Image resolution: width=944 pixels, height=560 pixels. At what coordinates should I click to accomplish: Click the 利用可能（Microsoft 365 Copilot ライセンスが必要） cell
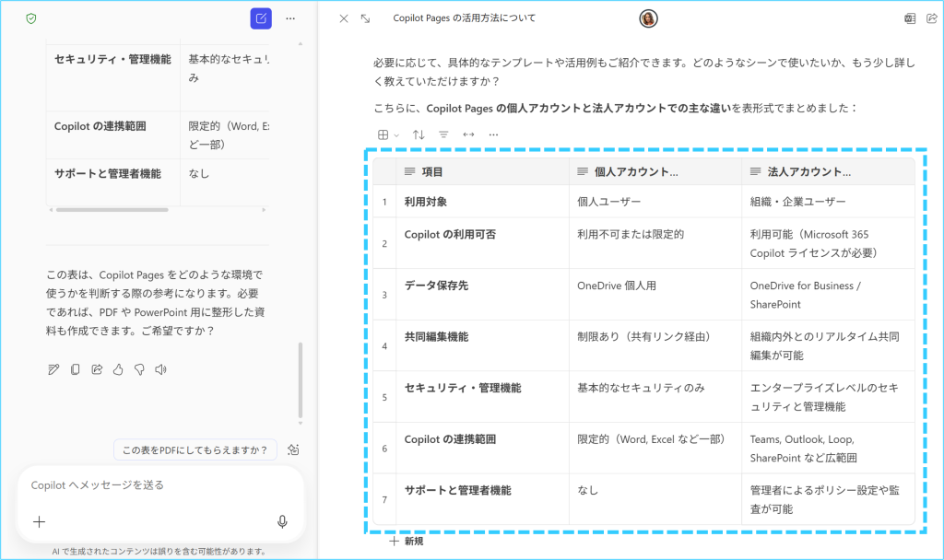coord(829,243)
